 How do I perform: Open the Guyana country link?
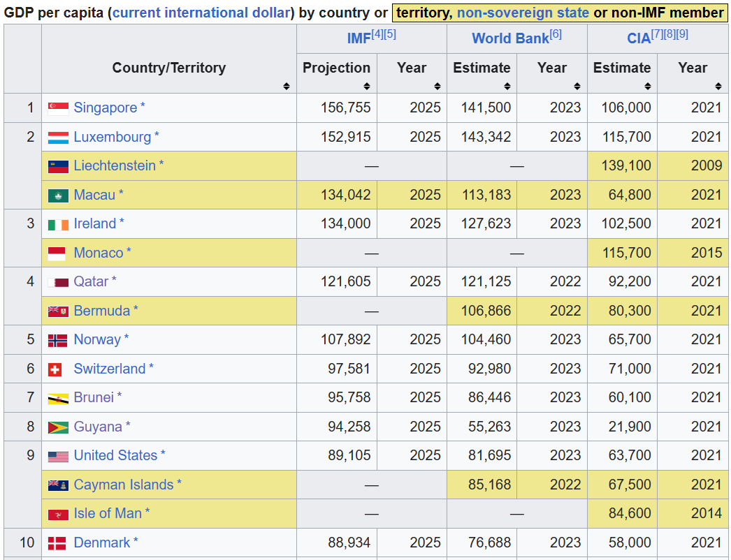(98, 427)
